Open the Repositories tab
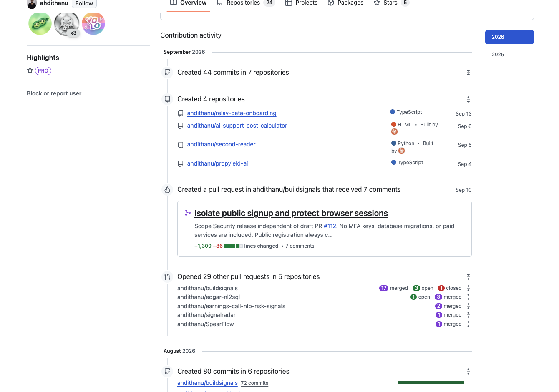The image size is (559, 392). point(245,3)
